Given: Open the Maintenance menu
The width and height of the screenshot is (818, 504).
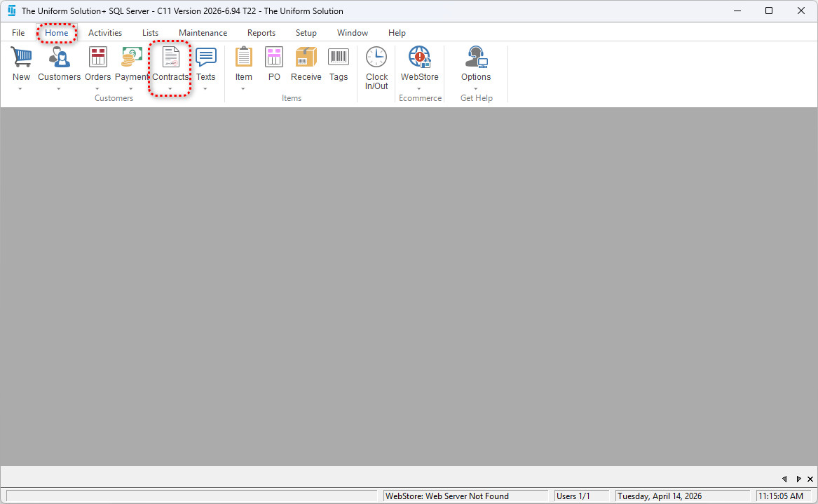Looking at the screenshot, I should click(203, 33).
